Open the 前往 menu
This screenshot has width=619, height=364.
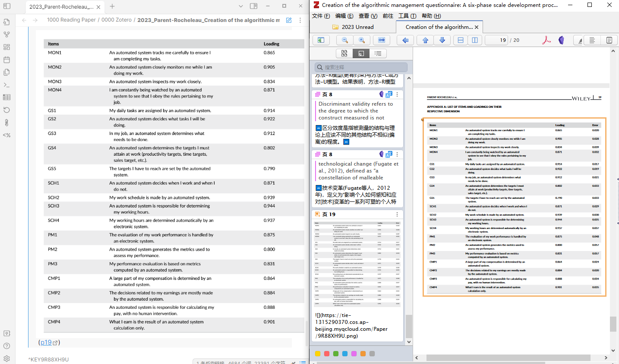pyautogui.click(x=388, y=16)
